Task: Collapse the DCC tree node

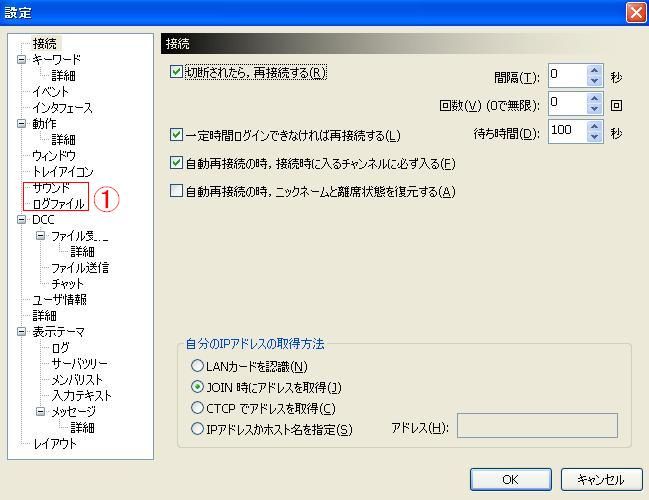Action: coord(22,219)
